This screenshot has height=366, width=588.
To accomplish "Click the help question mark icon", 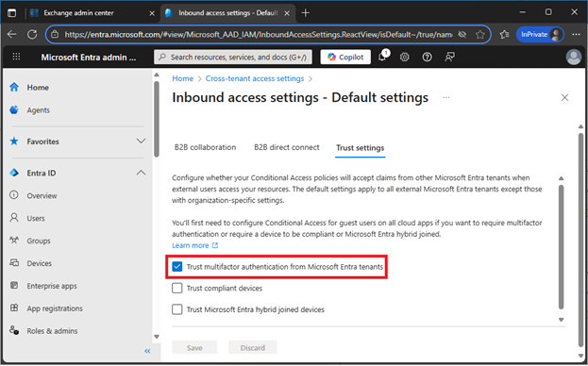I will pos(427,57).
